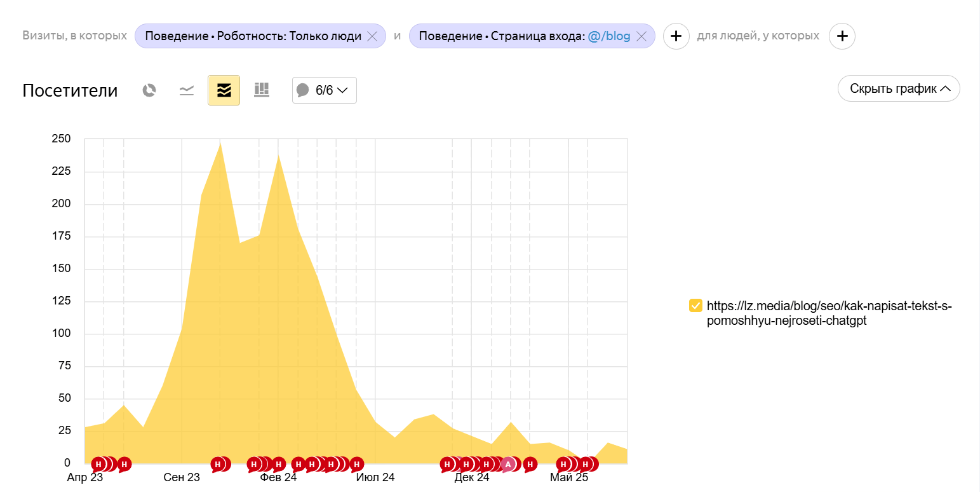Click the 'H' marker below Фев 24
The image size is (980, 492).
tap(278, 464)
